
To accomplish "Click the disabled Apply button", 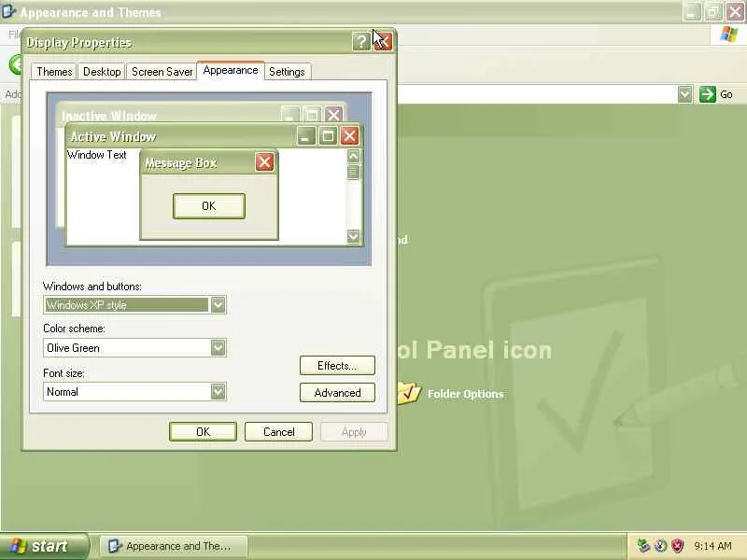I will coord(354,431).
